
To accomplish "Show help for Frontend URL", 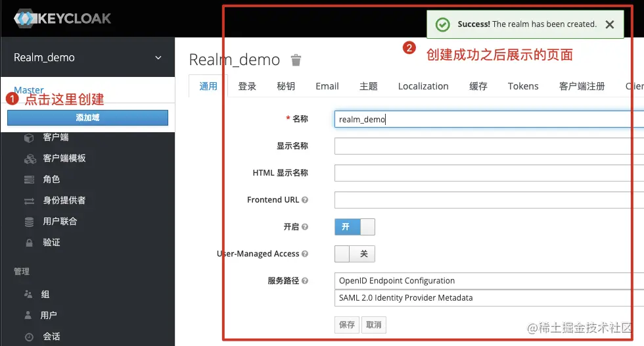I will pos(305,200).
